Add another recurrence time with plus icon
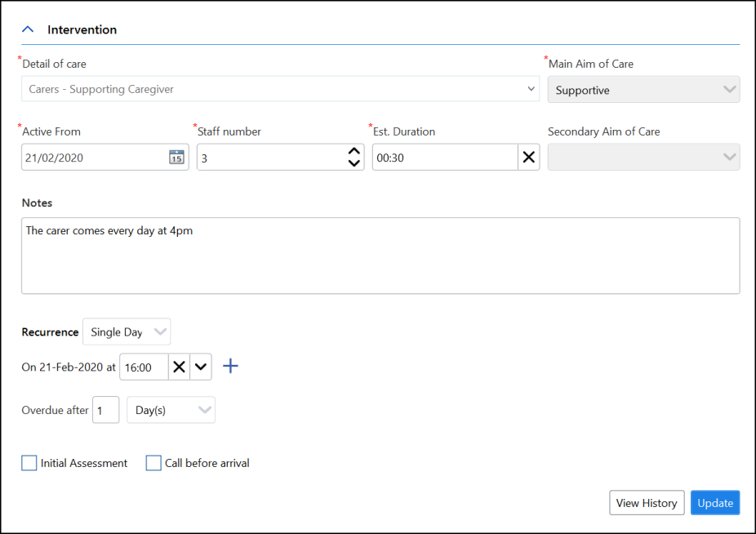Image resolution: width=756 pixels, height=534 pixels. pos(231,367)
